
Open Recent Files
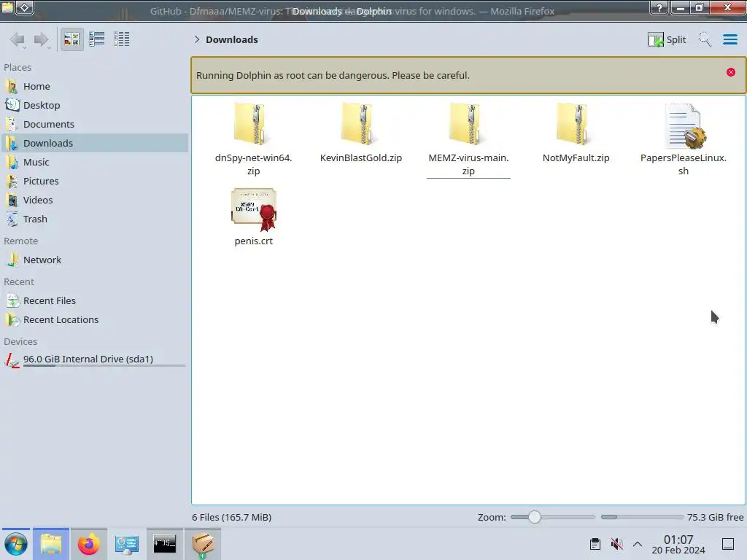pyautogui.click(x=95, y=301)
